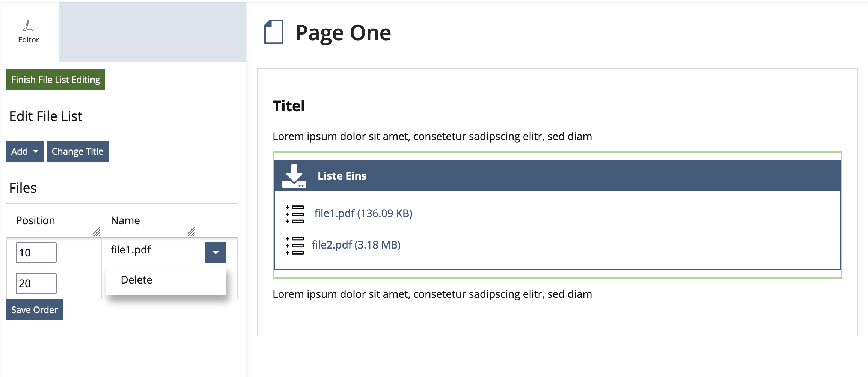Click the download icon in Liste Eins header
Image resolution: width=868 pixels, height=377 pixels.
(x=294, y=176)
